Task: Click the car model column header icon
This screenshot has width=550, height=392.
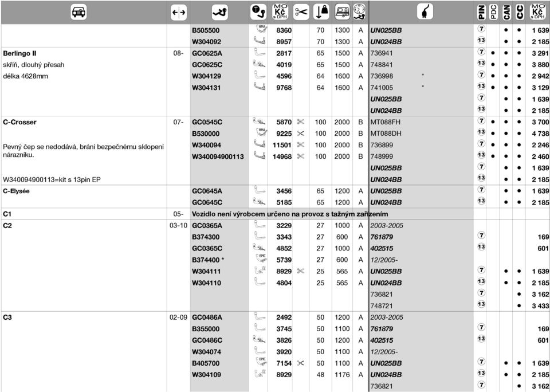Action: pos(78,12)
